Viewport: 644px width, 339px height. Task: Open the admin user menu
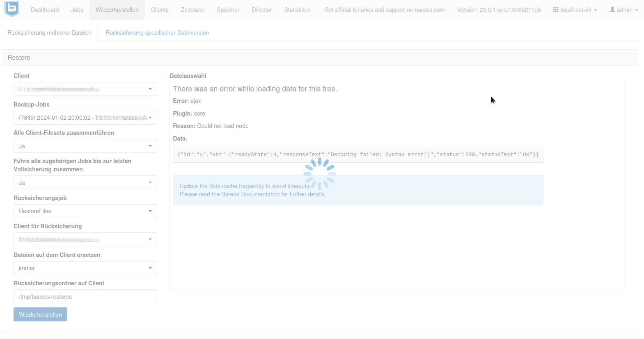(623, 10)
